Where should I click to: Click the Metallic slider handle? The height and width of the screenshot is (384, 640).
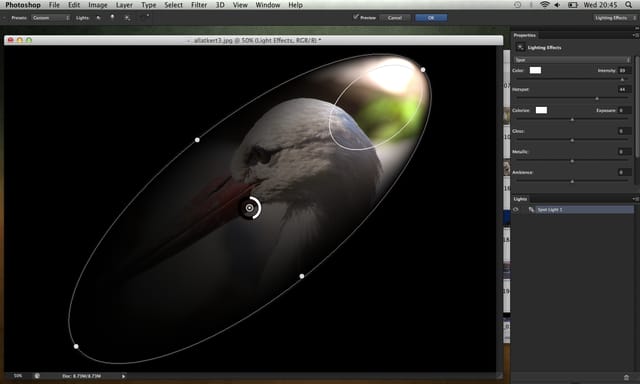(x=572, y=161)
